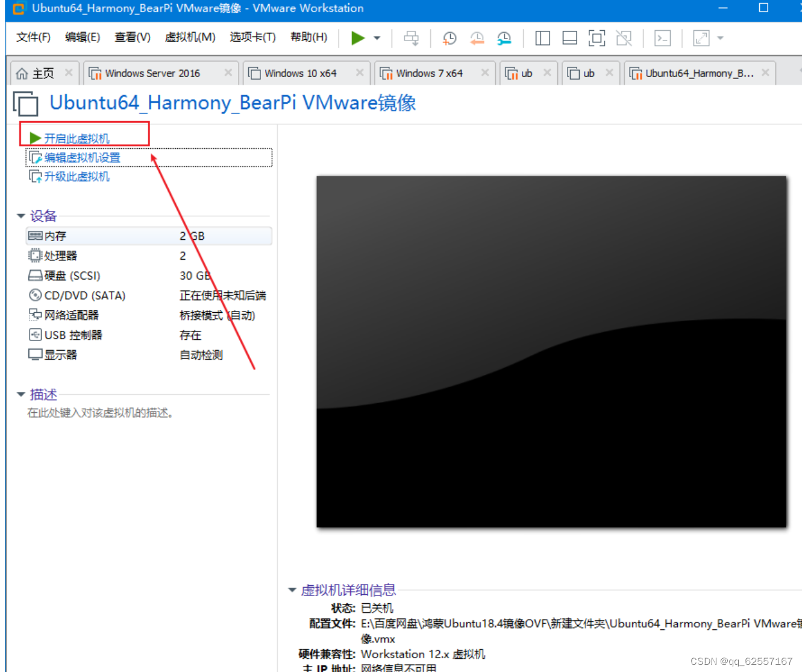Toggle the thumbnail bar view icon
The image size is (802, 672).
click(569, 38)
